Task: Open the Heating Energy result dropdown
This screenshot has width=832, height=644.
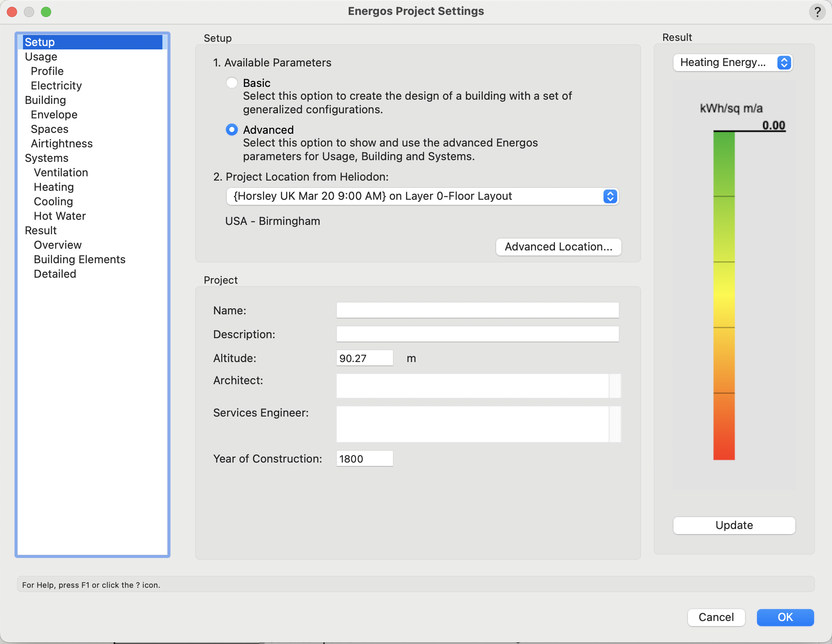Action: (733, 63)
